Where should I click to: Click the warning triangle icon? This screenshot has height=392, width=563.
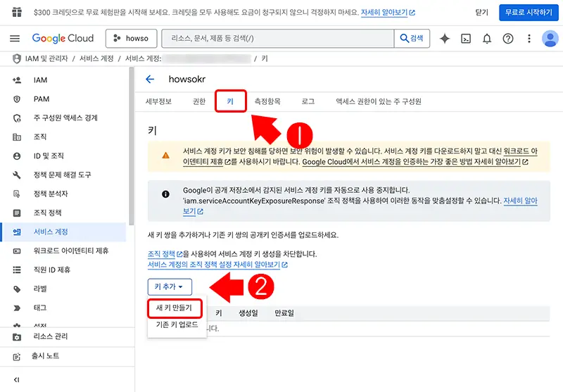click(x=165, y=156)
